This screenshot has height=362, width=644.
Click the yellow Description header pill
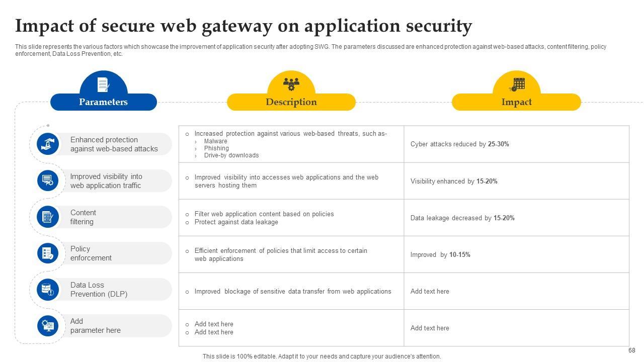(291, 102)
